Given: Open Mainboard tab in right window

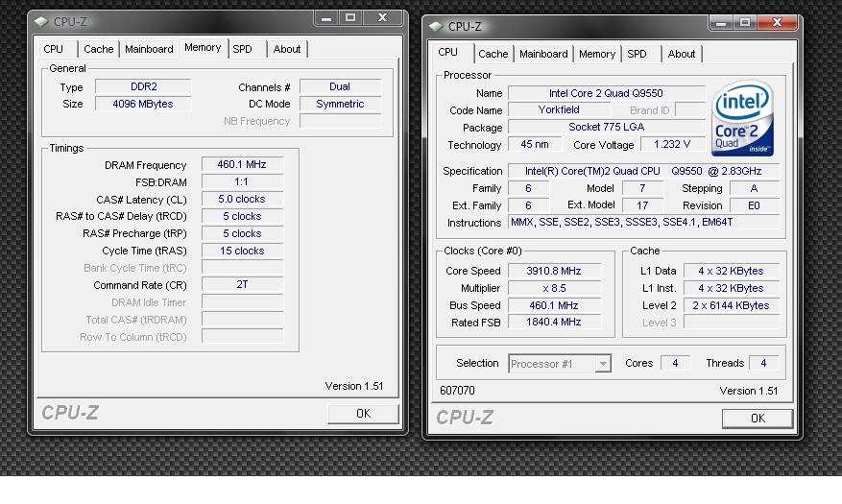Looking at the screenshot, I should point(543,54).
